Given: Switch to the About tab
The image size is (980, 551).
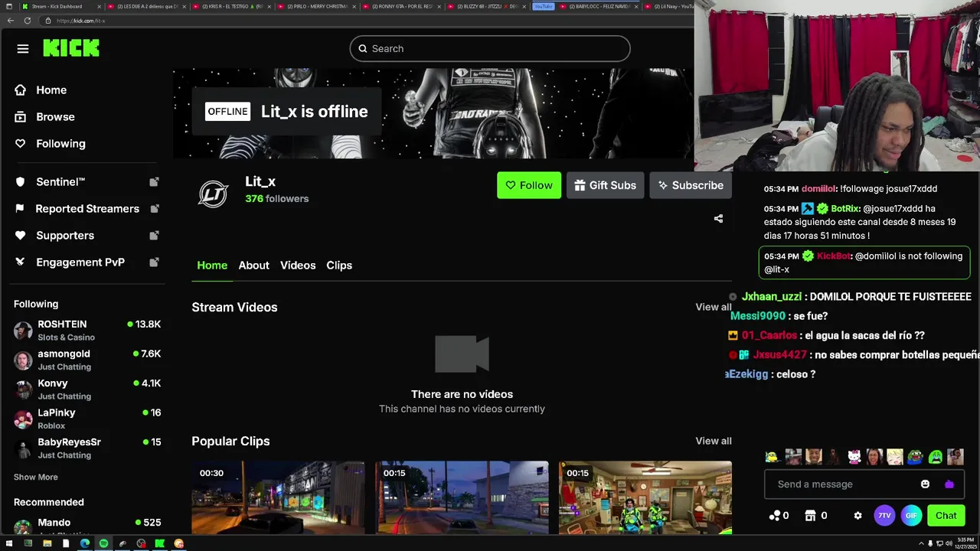Looking at the screenshot, I should 253,266.
